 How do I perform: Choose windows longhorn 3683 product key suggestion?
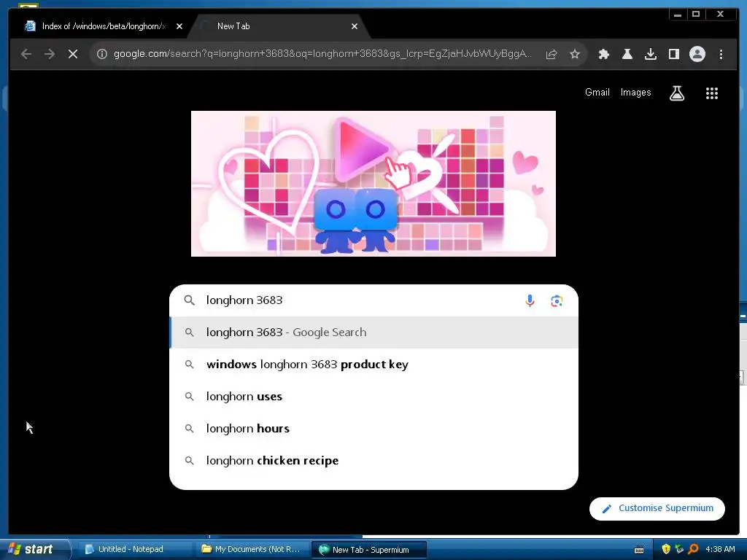coord(374,365)
